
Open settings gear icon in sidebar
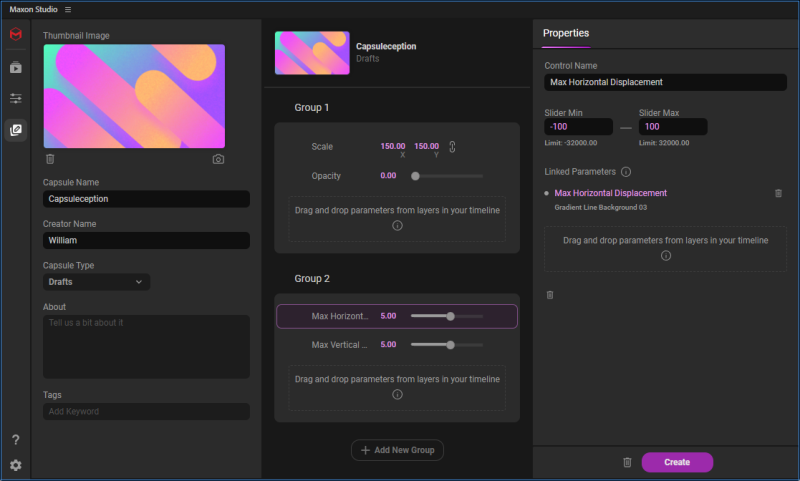16,465
